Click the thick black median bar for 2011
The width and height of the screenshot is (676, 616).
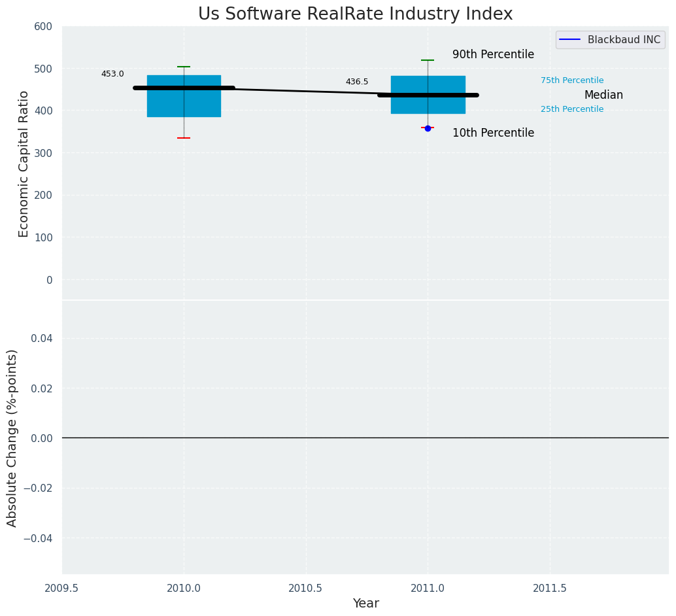pos(428,95)
